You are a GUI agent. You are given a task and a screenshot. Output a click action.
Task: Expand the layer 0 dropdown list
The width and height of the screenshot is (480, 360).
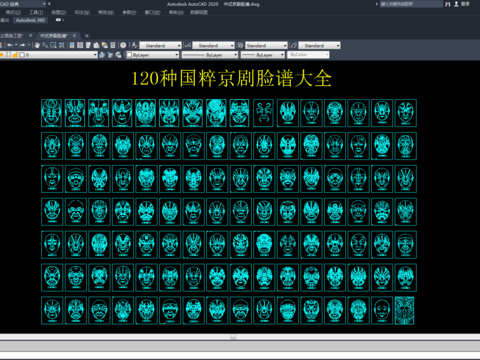[x=95, y=55]
